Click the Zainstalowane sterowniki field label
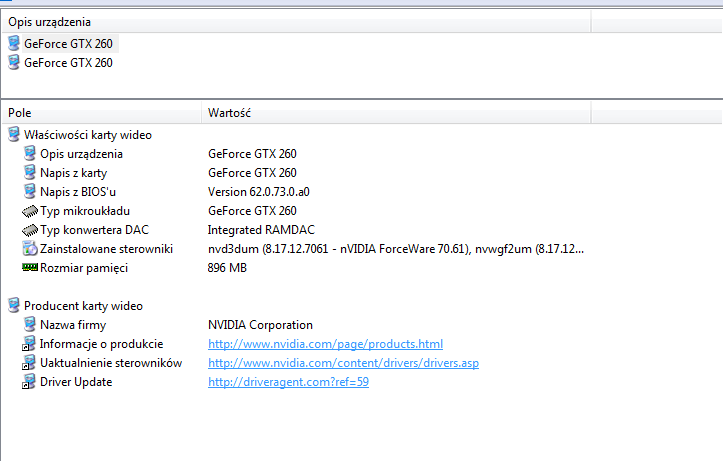 tap(107, 249)
